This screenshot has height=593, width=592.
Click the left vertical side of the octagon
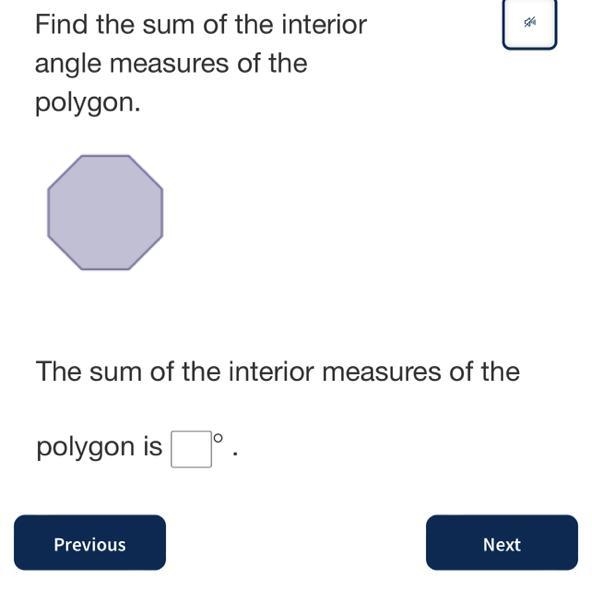[48, 213]
